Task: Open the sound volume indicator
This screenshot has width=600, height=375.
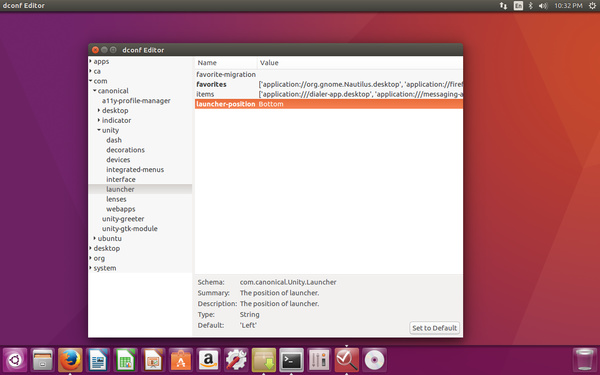Action: [543, 5]
